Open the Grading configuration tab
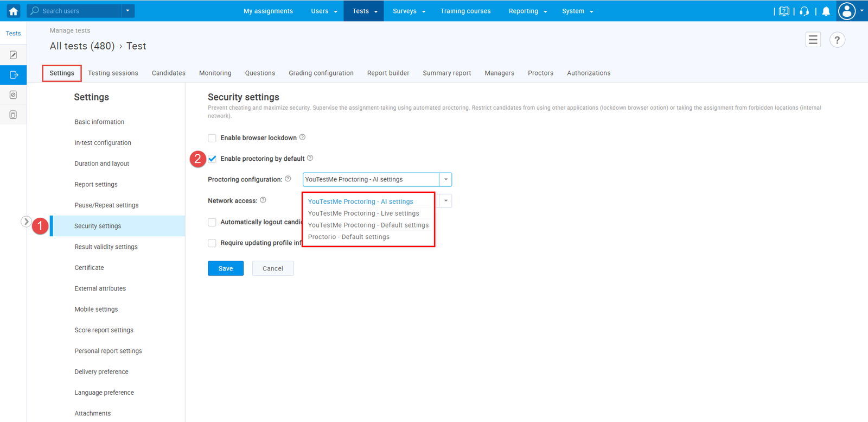 tap(321, 73)
